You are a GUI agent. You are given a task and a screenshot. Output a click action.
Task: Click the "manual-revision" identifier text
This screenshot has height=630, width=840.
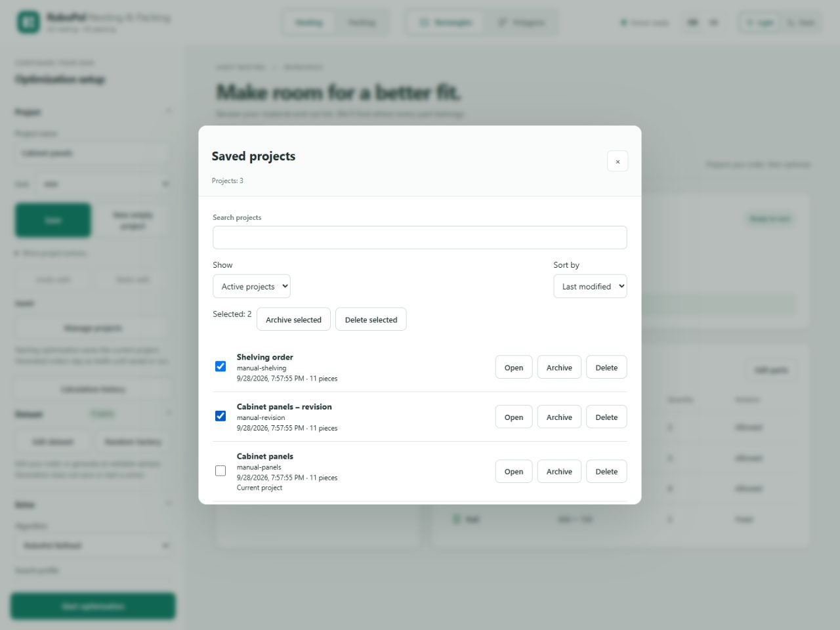point(261,417)
